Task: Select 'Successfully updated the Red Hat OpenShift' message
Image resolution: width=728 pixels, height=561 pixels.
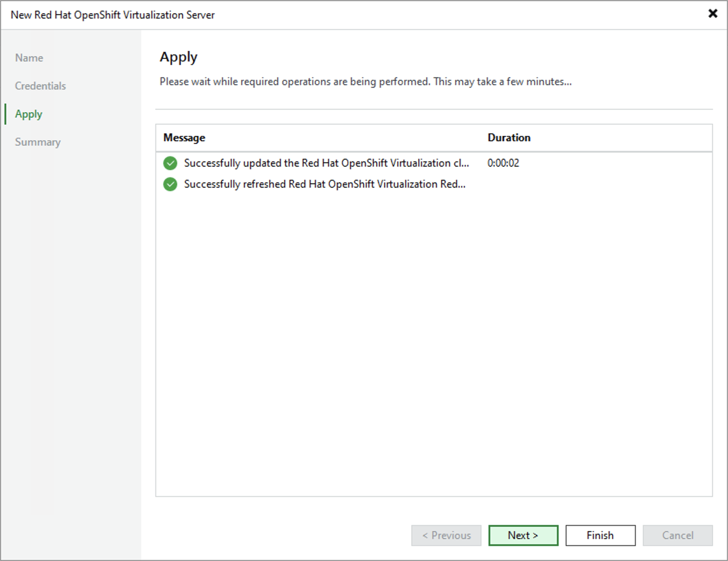Action: tap(326, 163)
